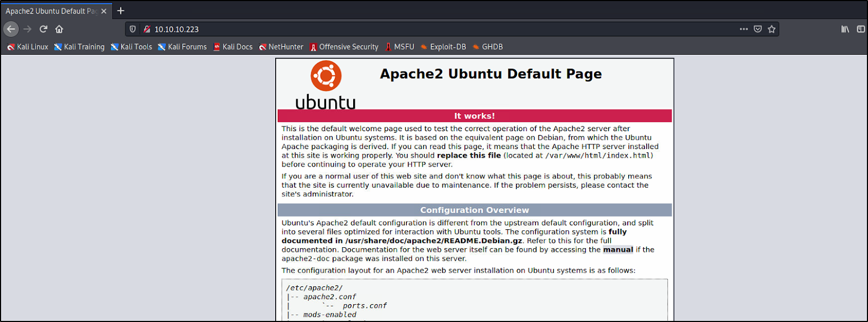Click 'replace this file' bold text

click(x=469, y=156)
